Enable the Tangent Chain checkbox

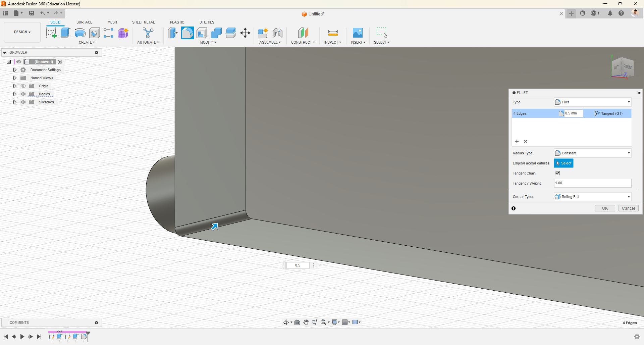[x=558, y=173]
